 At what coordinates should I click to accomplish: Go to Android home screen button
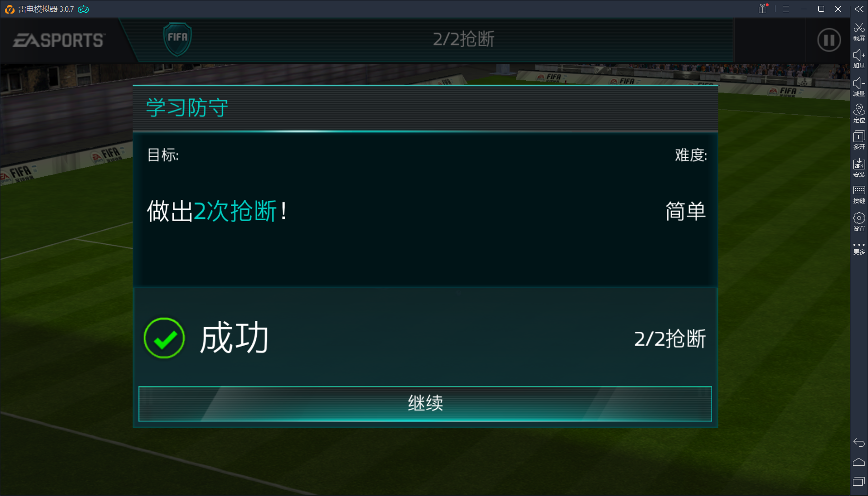[x=859, y=462]
